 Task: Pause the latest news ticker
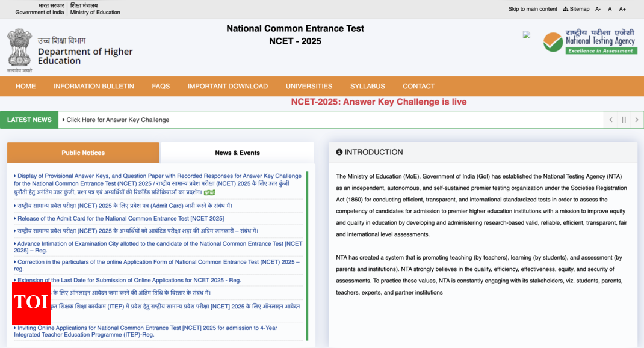pyautogui.click(x=624, y=120)
